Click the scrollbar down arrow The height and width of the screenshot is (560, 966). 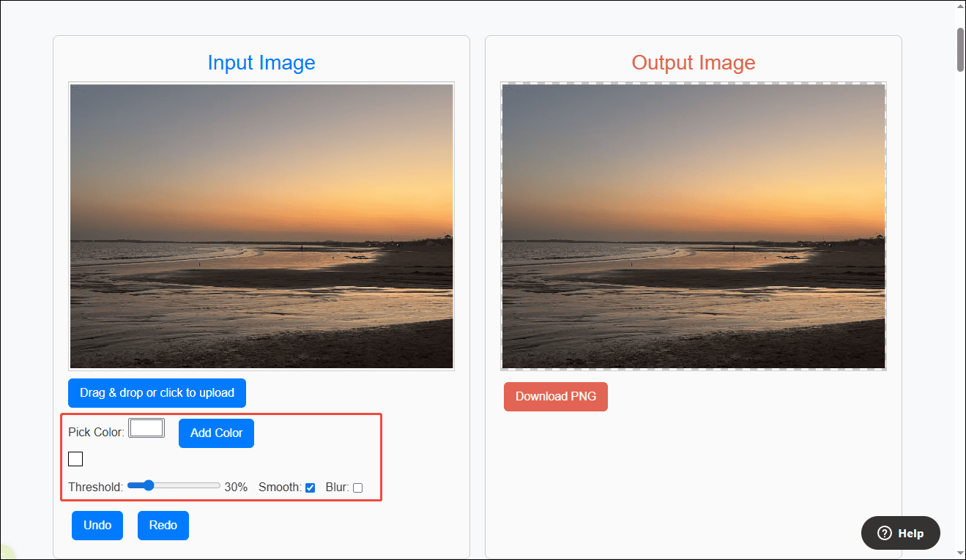960,554
